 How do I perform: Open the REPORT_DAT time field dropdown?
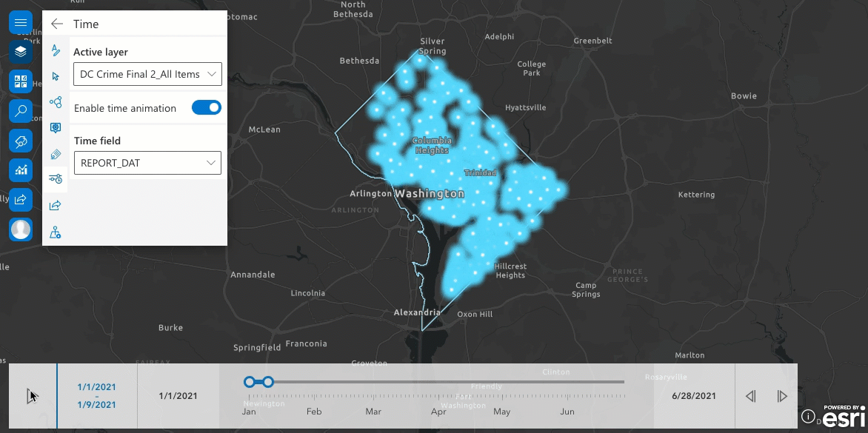147,163
